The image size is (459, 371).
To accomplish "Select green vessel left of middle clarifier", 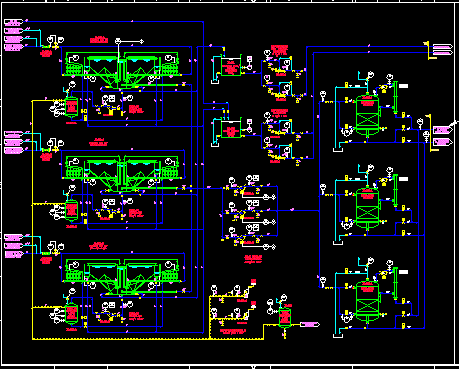I will pos(71,210).
